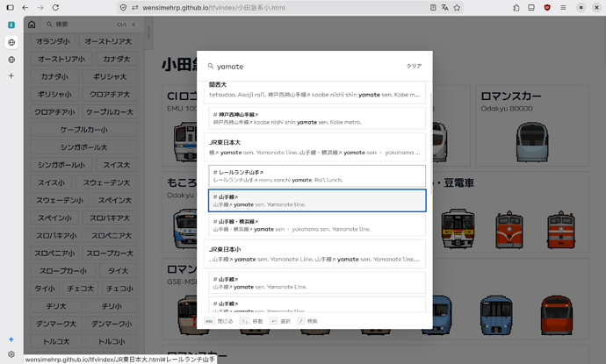Open the JR東日本小 search result
This screenshot has height=364, width=606.
click(x=314, y=254)
